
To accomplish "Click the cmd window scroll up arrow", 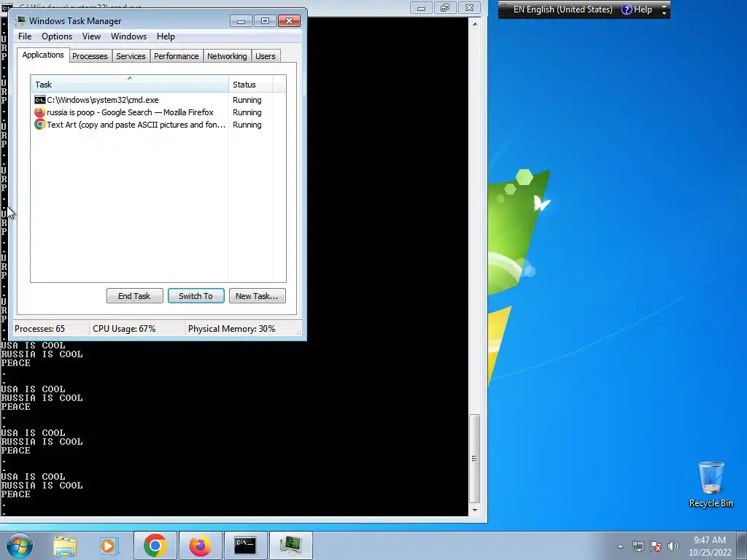I will tap(474, 23).
